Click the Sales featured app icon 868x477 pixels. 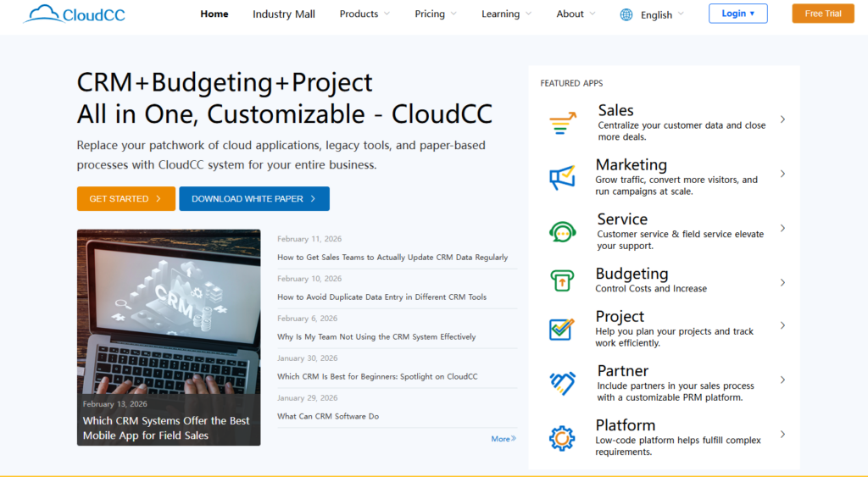coord(563,124)
